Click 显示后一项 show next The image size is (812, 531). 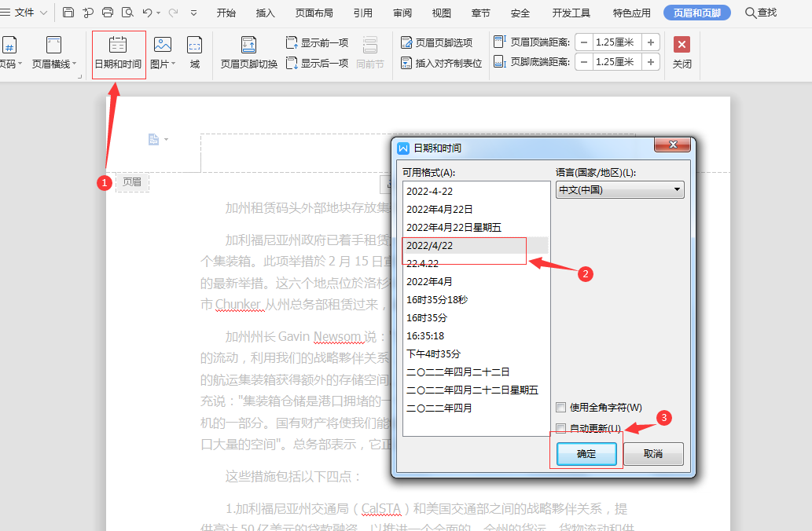point(317,63)
